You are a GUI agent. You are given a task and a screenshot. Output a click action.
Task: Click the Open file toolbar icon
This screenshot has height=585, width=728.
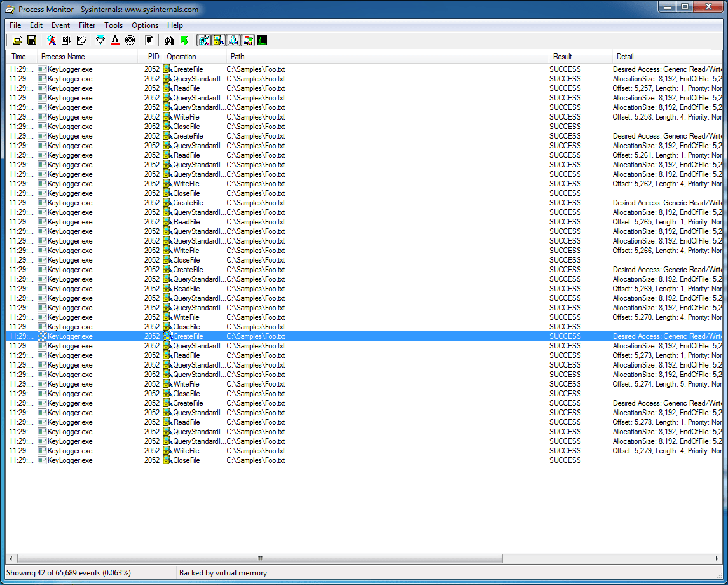[17, 41]
